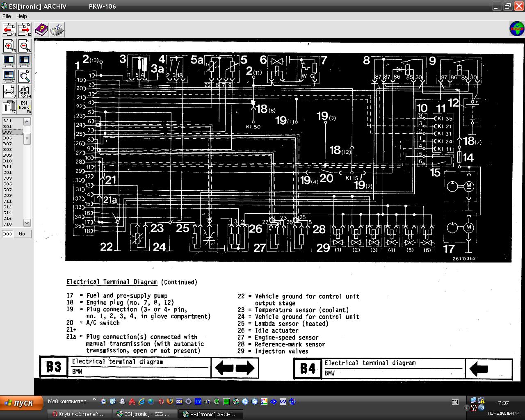The width and height of the screenshot is (525, 420).
Task: Click the printer icon to print
Action: coord(57,30)
